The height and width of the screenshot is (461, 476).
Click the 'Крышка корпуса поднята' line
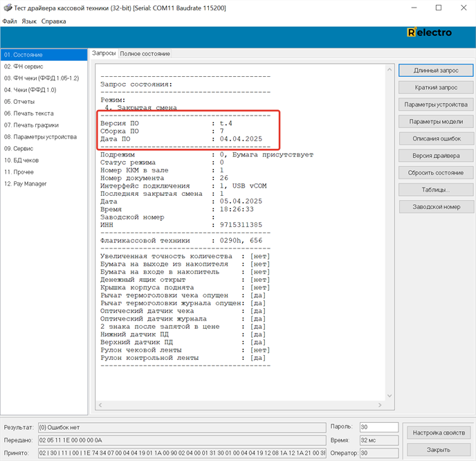pyautogui.click(x=185, y=287)
